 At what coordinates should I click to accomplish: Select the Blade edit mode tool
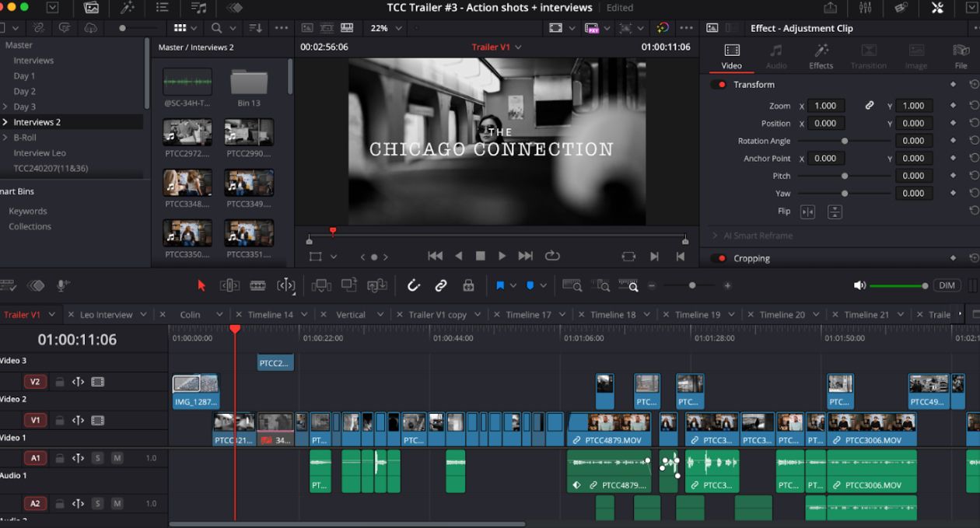(257, 285)
